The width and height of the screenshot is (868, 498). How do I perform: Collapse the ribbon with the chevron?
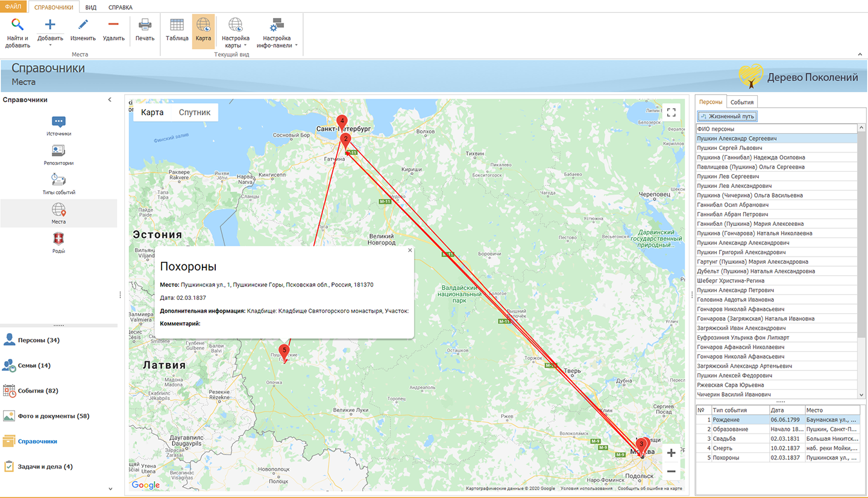pos(860,54)
